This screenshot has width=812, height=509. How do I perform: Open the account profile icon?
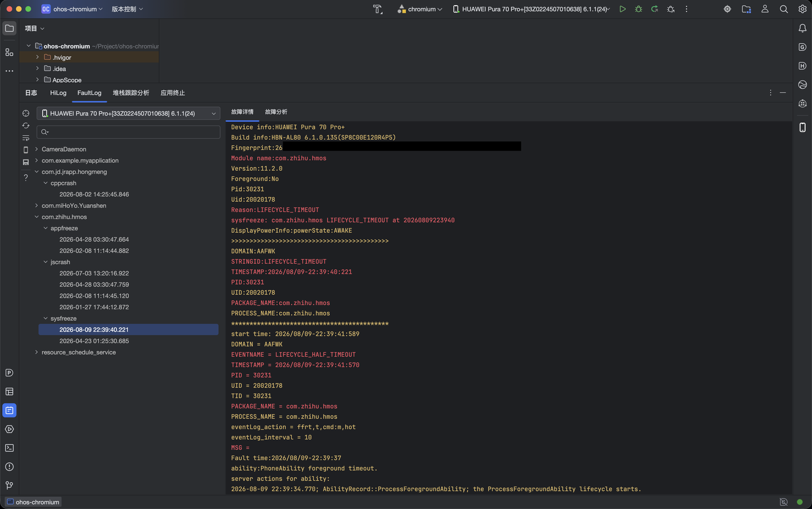765,9
